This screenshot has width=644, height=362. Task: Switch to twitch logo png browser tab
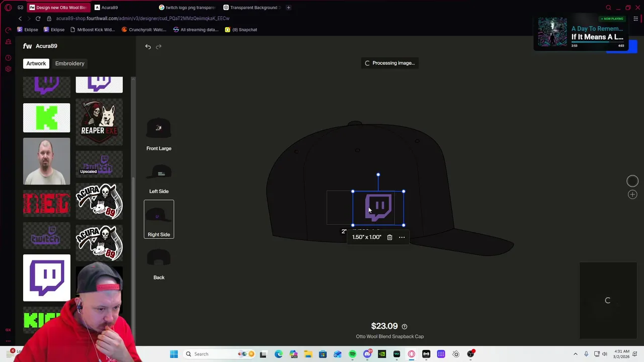[187, 8]
